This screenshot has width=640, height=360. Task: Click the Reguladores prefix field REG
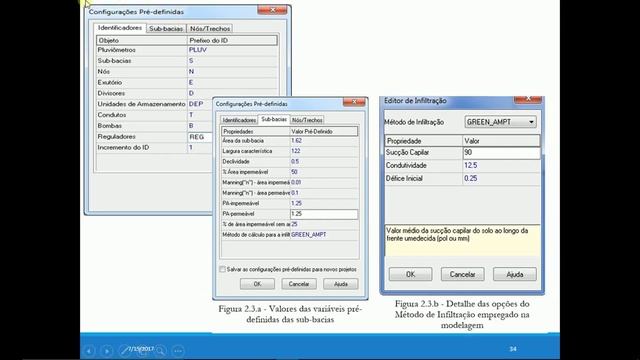(200, 137)
